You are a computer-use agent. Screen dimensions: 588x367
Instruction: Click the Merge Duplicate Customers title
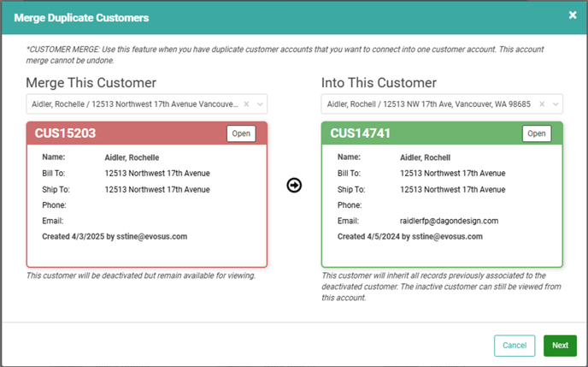pyautogui.click(x=81, y=18)
